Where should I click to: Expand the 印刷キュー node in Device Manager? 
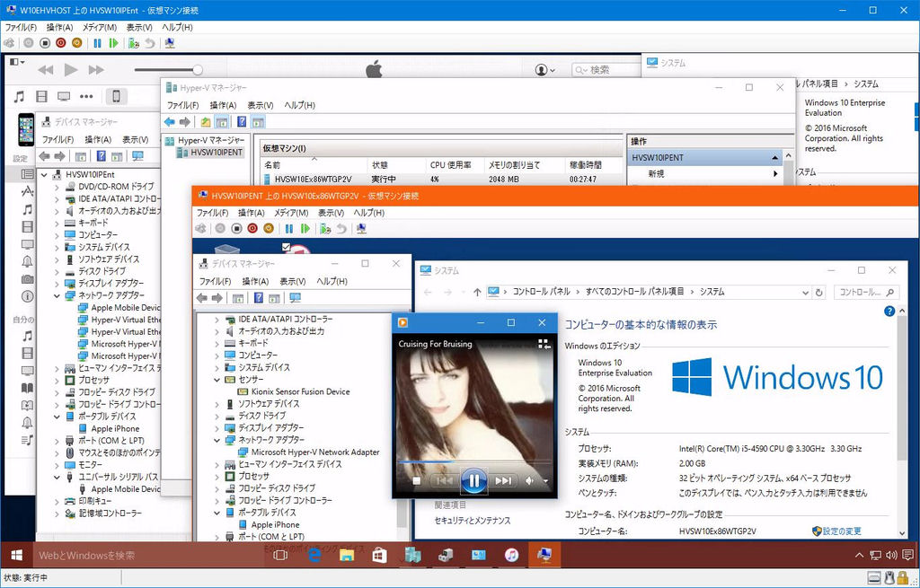(x=57, y=501)
